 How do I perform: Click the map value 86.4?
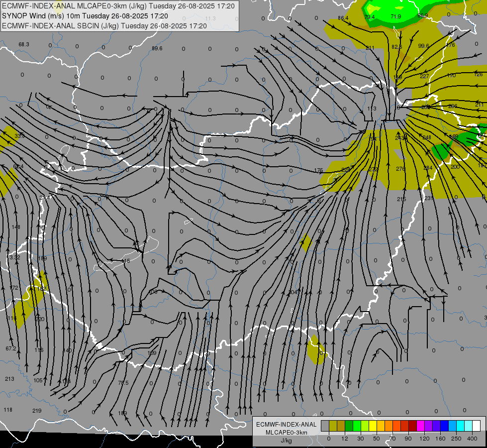point(343,18)
